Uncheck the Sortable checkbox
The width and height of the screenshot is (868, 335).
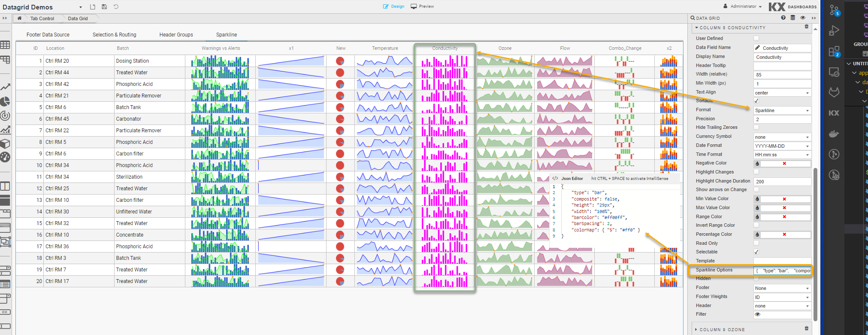(756, 101)
